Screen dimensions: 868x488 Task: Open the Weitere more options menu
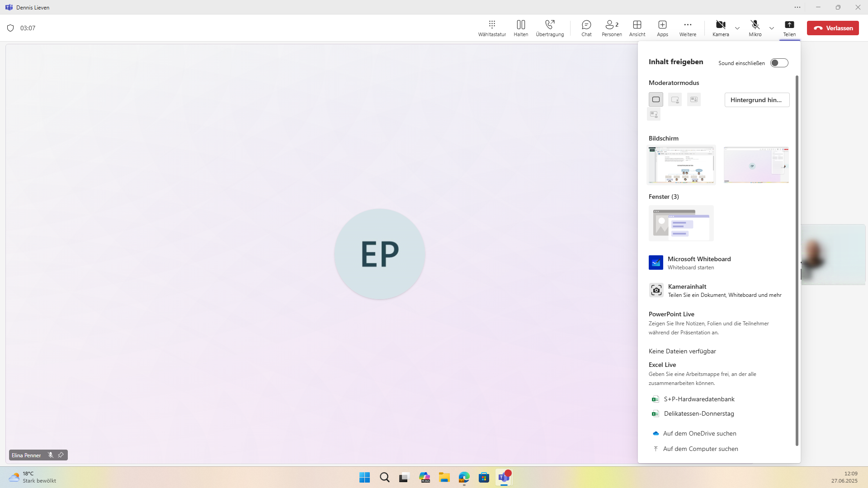pos(688,28)
